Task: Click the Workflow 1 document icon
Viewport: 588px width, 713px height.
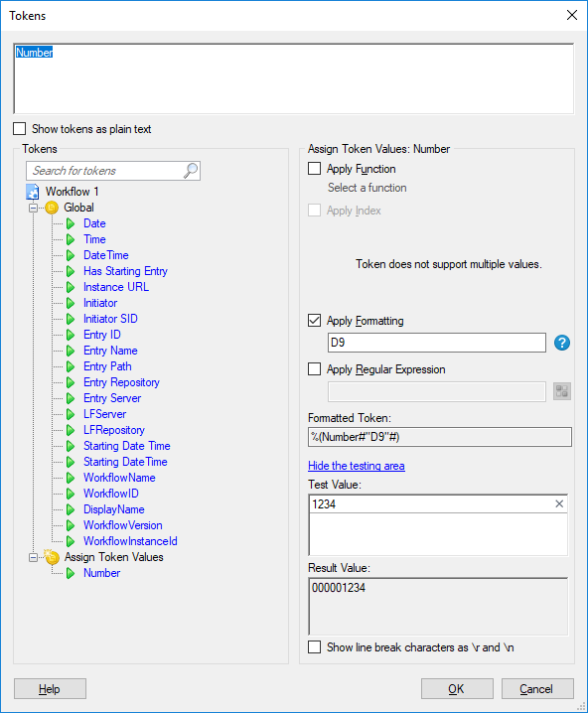Action: coord(33,192)
